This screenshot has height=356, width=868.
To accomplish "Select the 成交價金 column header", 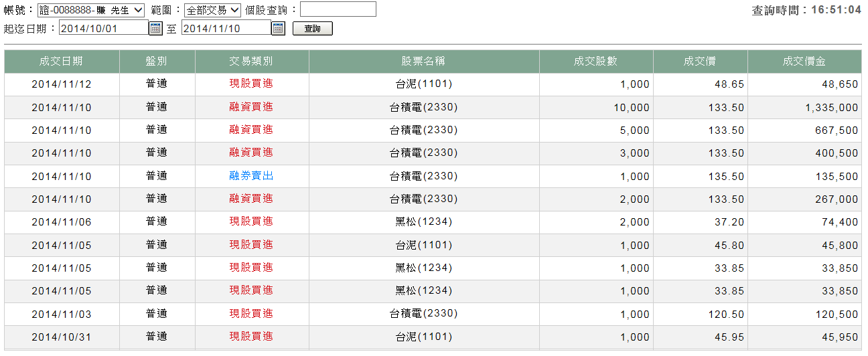I will point(804,62).
